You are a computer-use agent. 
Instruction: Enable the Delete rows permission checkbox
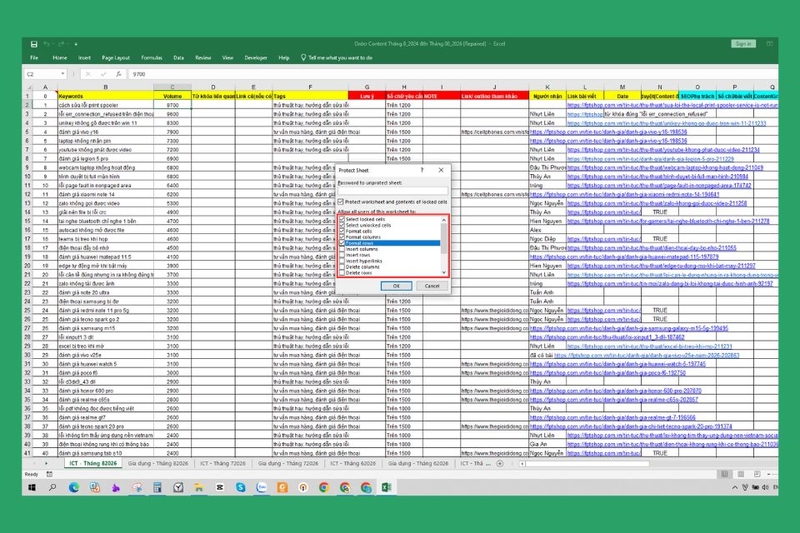(x=342, y=273)
